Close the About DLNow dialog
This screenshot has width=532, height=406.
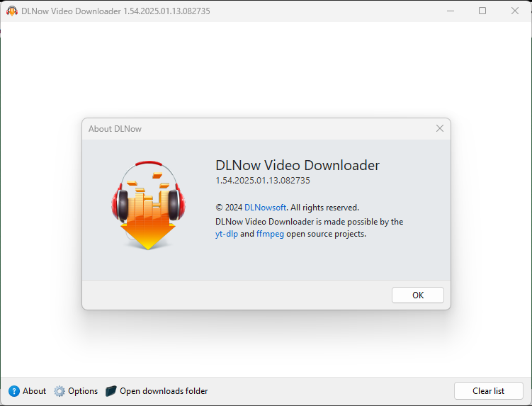point(440,128)
